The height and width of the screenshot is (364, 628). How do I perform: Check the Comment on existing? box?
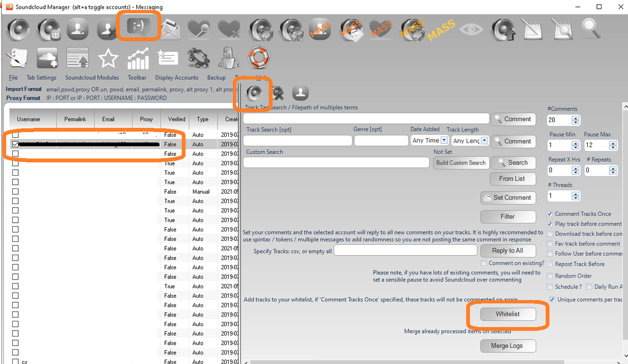[x=484, y=263]
